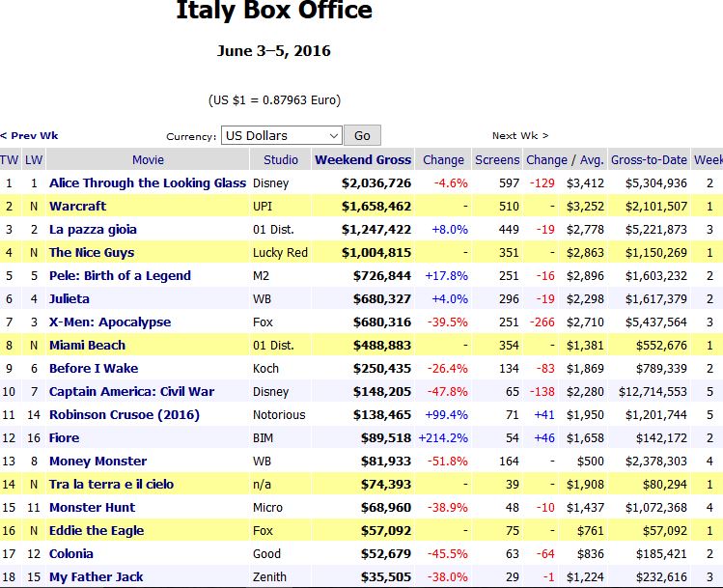The width and height of the screenshot is (723, 588).
Task: Select the Notorious studio cell
Action: (279, 414)
